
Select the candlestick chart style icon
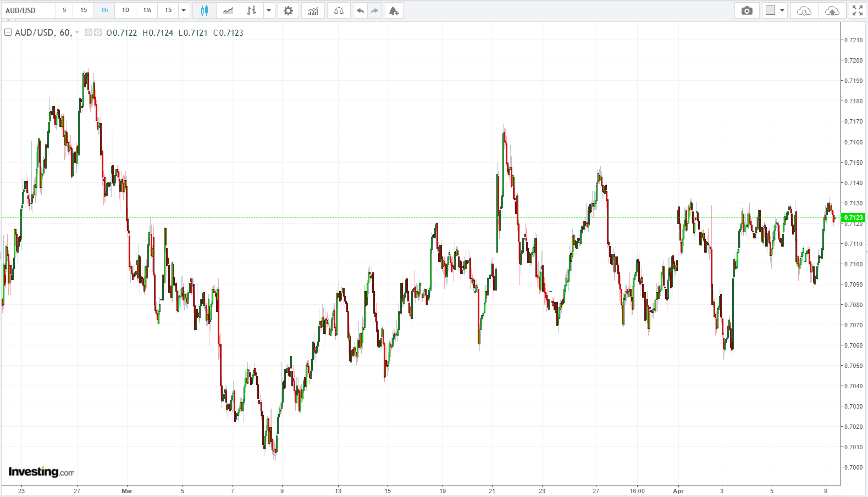click(x=204, y=10)
